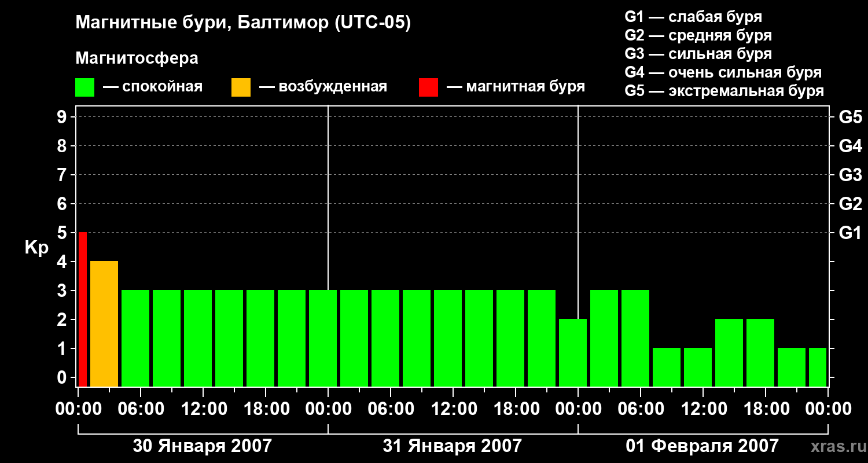Screen dimensions: 868x463
Task: Click the orange 'возбужденная' legend swatch
Action: (241, 87)
